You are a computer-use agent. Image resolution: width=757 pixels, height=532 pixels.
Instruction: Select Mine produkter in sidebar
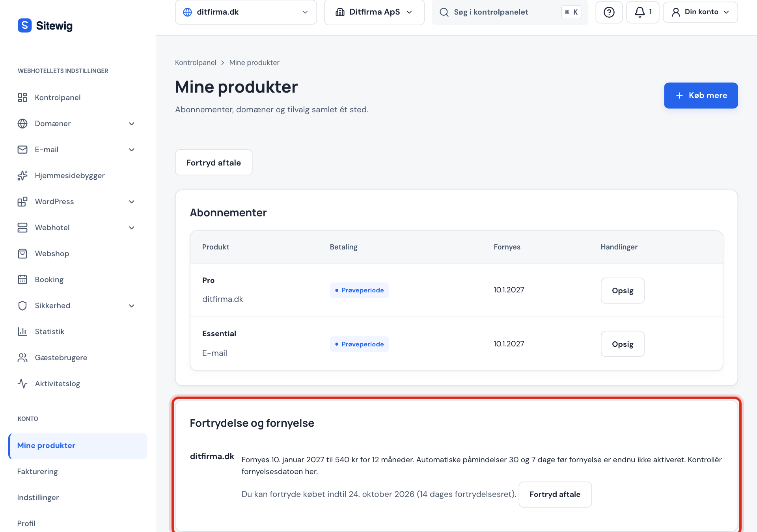click(x=78, y=446)
